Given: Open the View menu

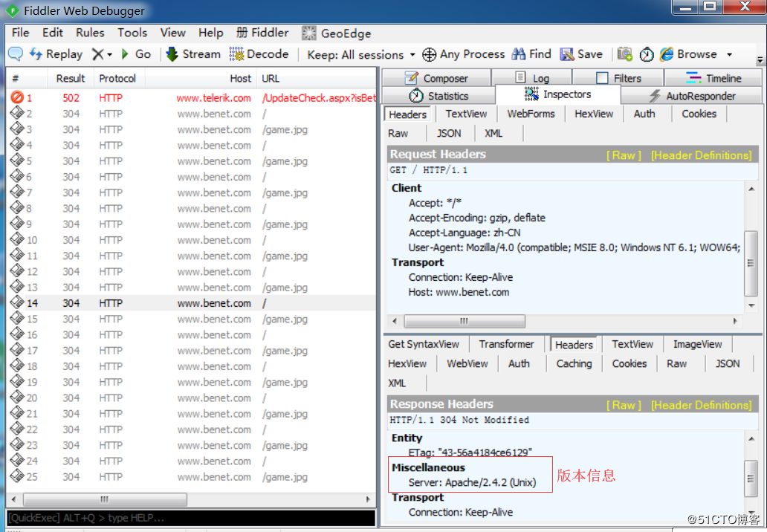Looking at the screenshot, I should click(x=172, y=33).
